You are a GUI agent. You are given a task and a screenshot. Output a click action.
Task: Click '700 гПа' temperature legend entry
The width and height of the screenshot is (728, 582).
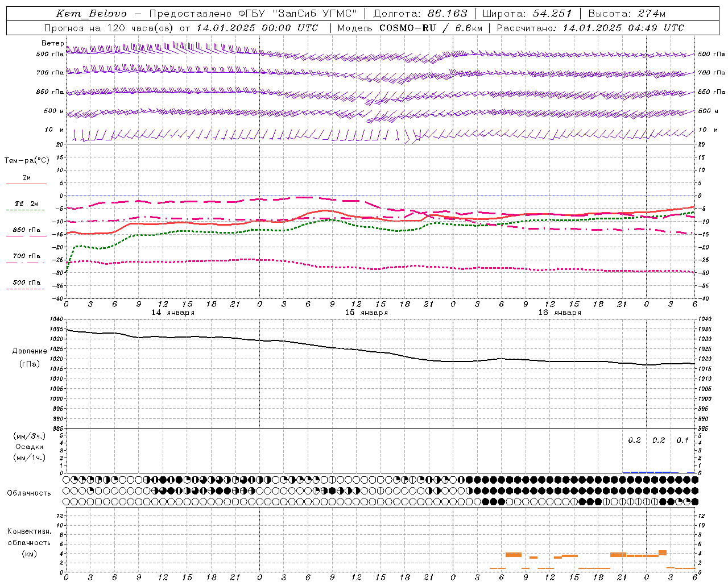[27, 256]
